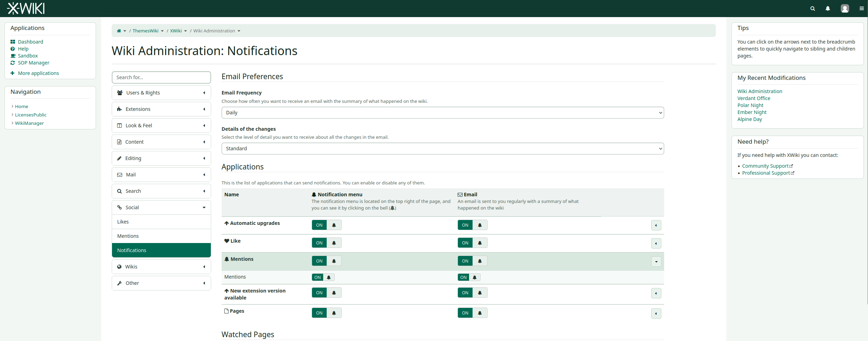Screen dimensions: 868x341
Task: Click the Content document icon
Action: coord(119,142)
